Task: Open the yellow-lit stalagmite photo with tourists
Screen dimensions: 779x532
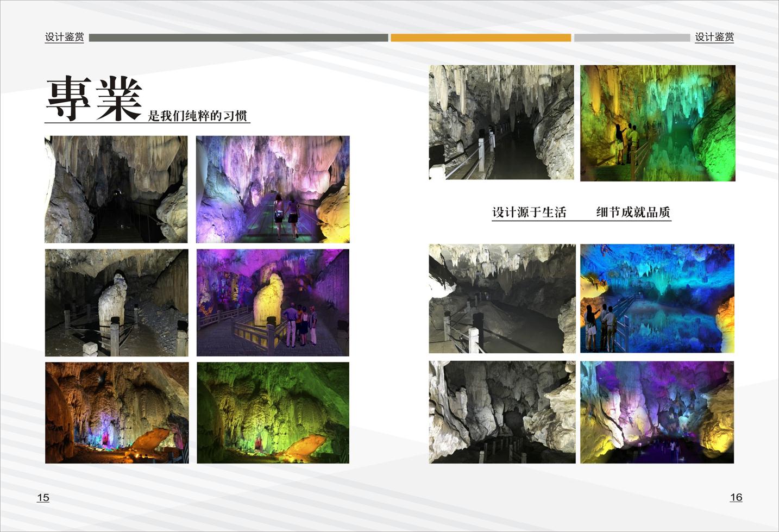Action: coord(273,303)
